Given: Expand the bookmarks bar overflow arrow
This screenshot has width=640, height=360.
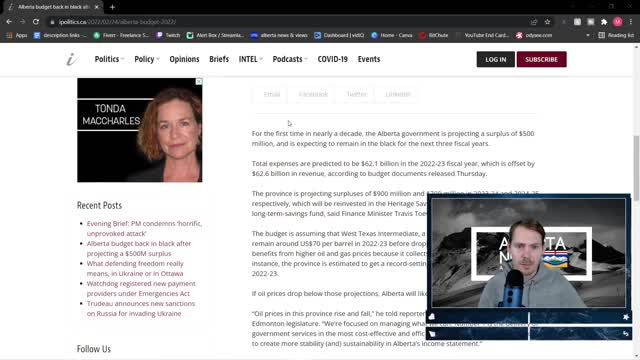Looking at the screenshot, I should point(588,36).
